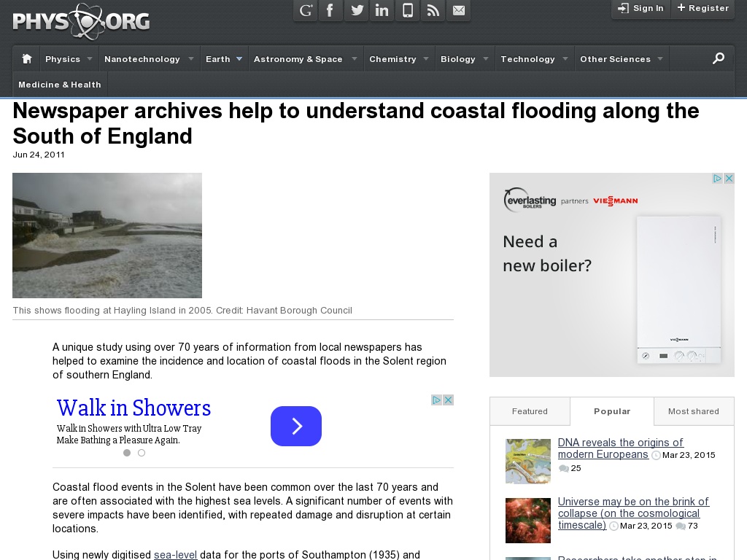Go home using the house icon
Image resolution: width=747 pixels, height=560 pixels.
[26, 58]
